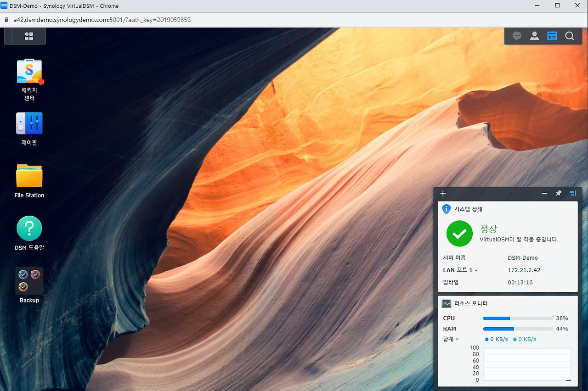Screen dimensions: 588x391
Task: Expand the 합계 network dropdown
Action: coord(451,339)
